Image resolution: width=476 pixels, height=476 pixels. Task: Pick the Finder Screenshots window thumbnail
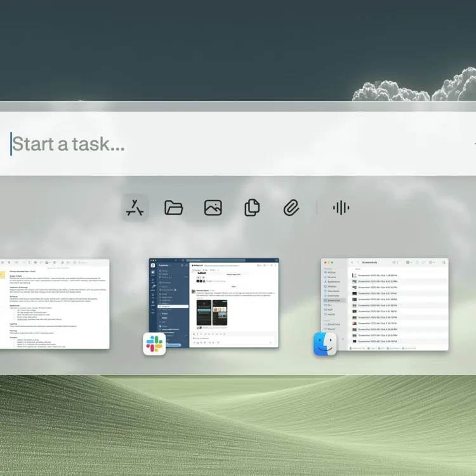pos(385,305)
